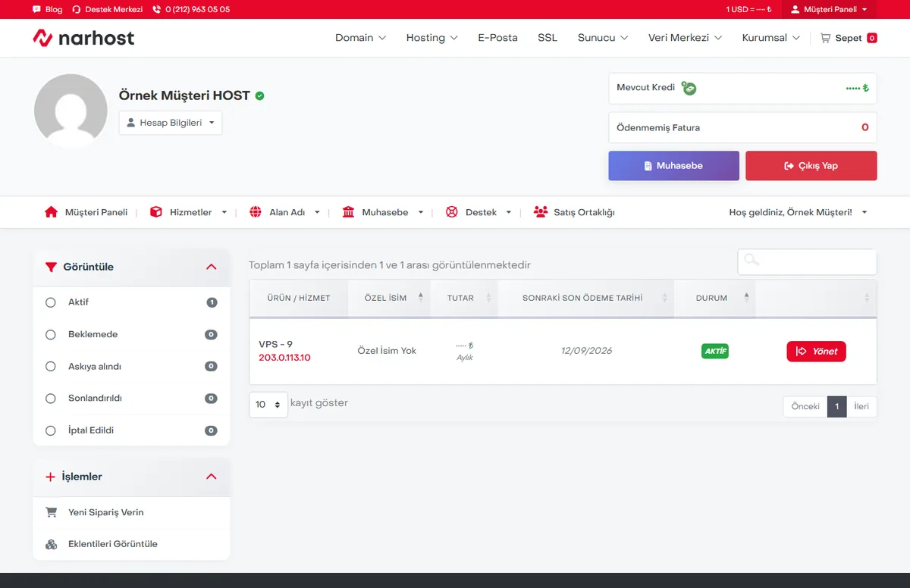Sort table by the ÖZEL İSİM column arrows
910x588 pixels.
tap(421, 298)
